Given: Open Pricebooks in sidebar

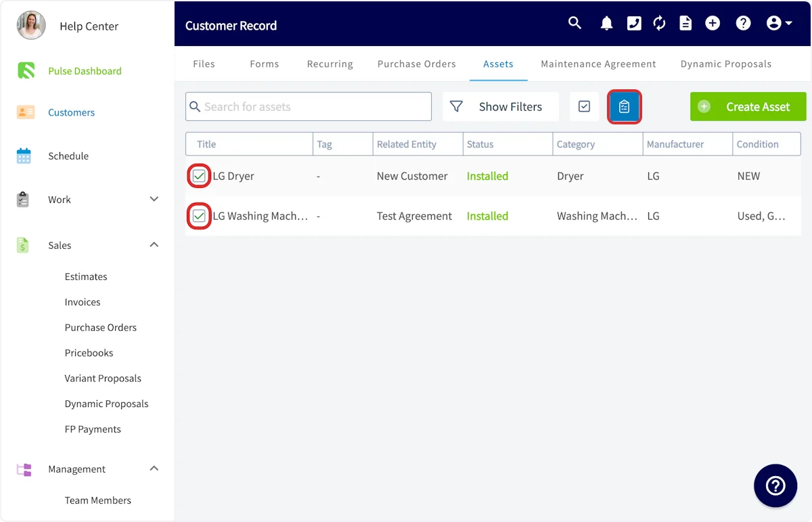Looking at the screenshot, I should point(89,353).
